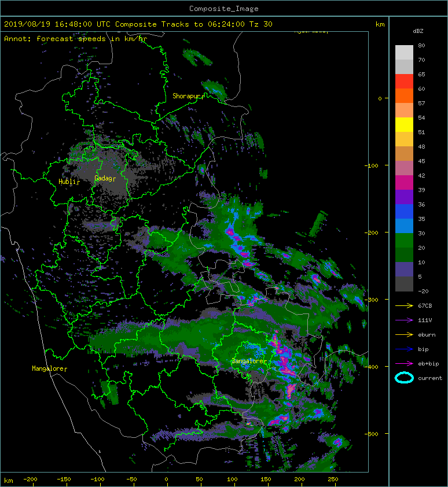Click the purple 111V arrow in legend
The width and height of the screenshot is (448, 487).
point(404,320)
